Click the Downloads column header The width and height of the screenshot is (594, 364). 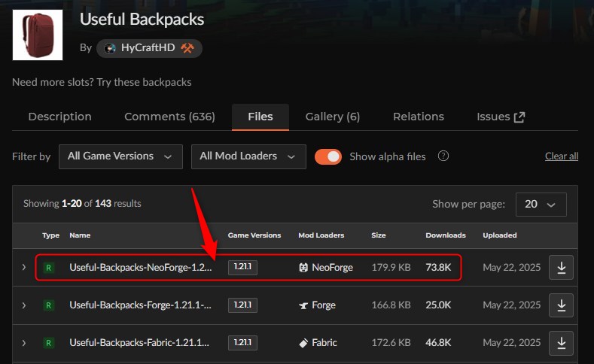tap(446, 235)
